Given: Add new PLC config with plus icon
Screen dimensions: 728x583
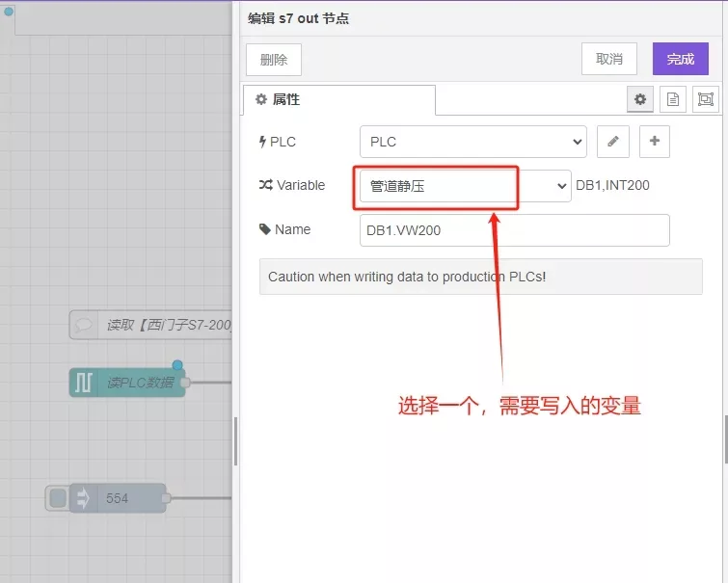Looking at the screenshot, I should 654,141.
